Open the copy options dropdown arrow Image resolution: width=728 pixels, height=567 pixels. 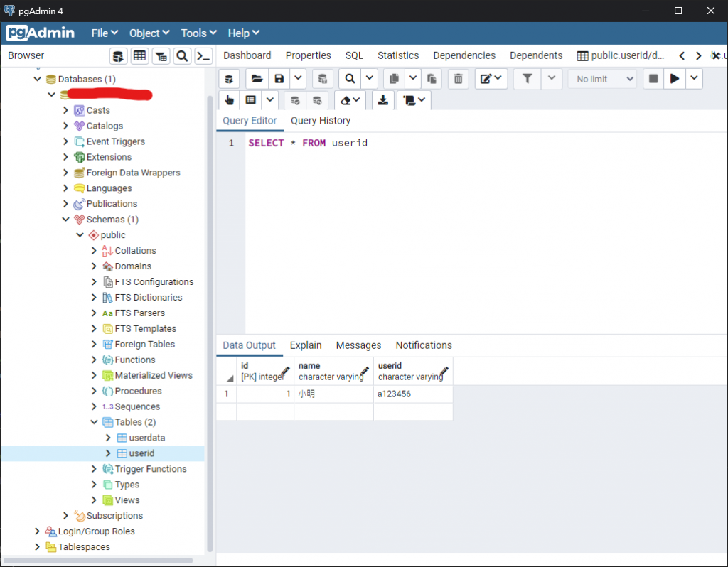pyautogui.click(x=413, y=79)
